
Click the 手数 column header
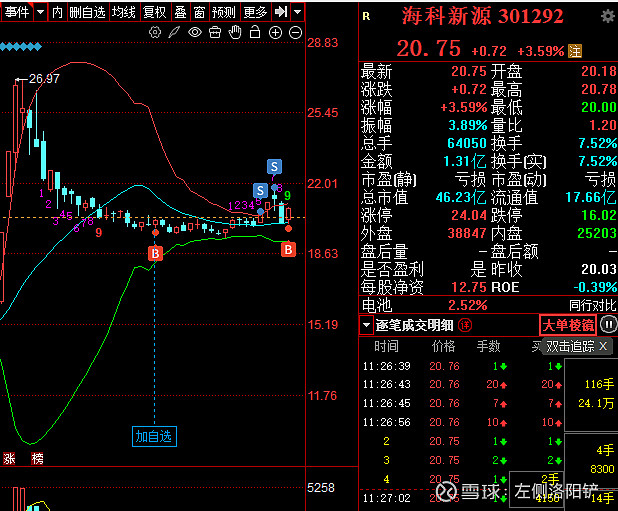click(x=488, y=346)
